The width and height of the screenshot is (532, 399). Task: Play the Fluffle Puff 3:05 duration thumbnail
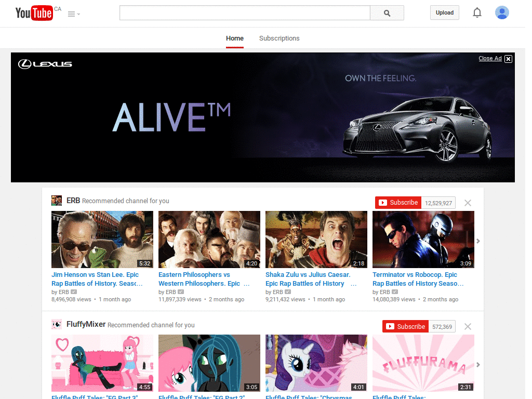click(x=209, y=363)
